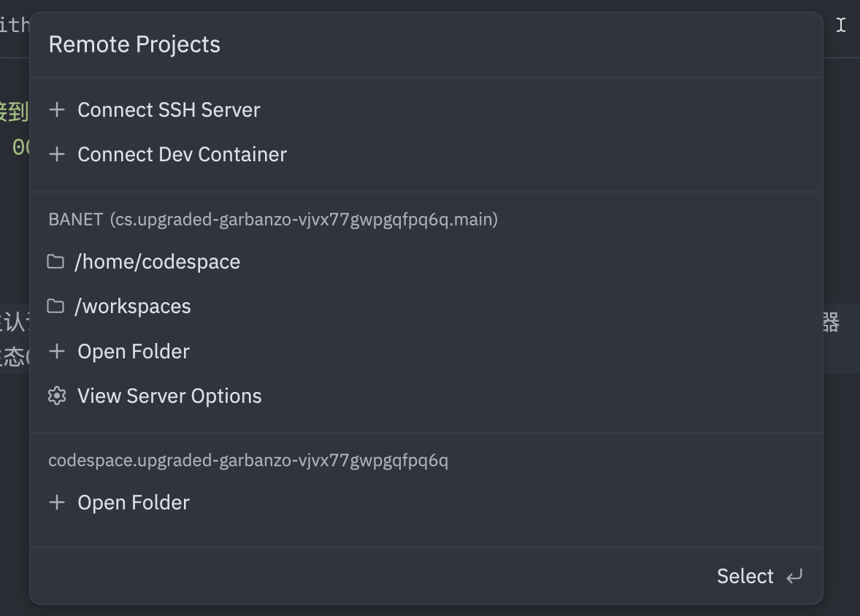The height and width of the screenshot is (616, 860).
Task: Choose the Connect Dev Container entry
Action: pos(182,155)
